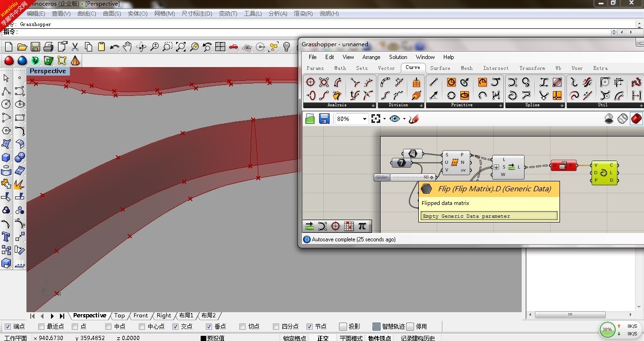Click the Grasshopper save blue disk icon
This screenshot has width=644, height=341.
(324, 119)
